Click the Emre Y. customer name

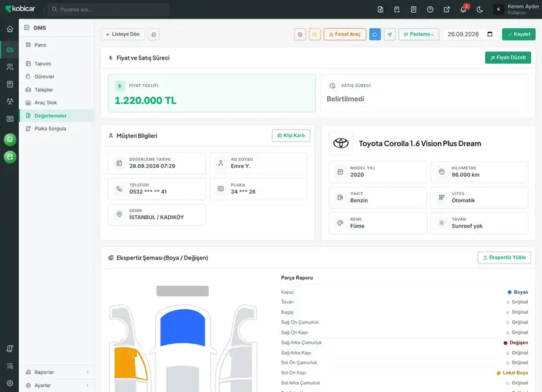(241, 166)
